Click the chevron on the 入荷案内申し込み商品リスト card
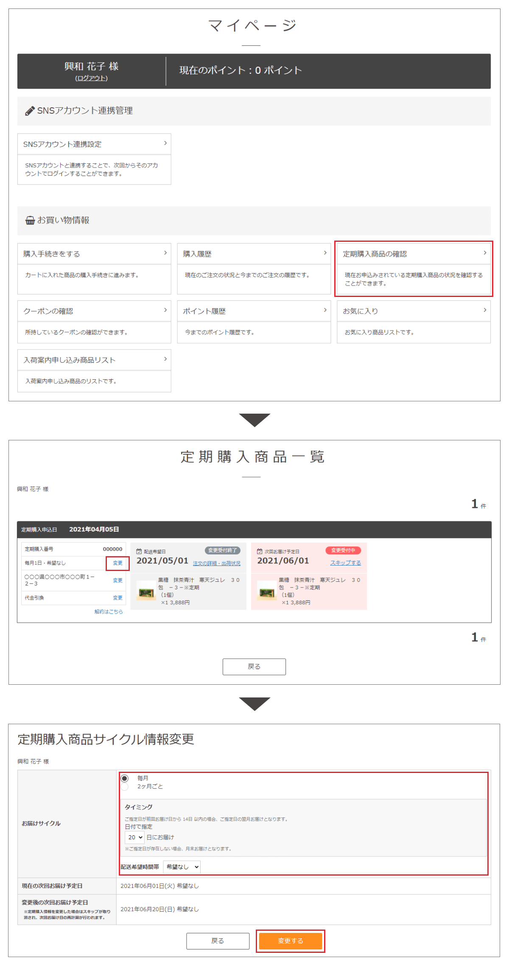 coord(165,359)
